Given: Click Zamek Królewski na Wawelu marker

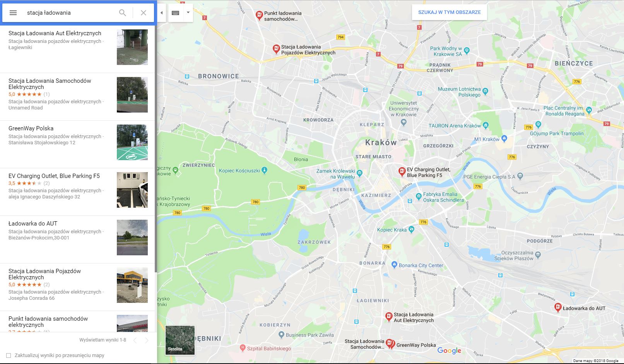Looking at the screenshot, I should (359, 173).
